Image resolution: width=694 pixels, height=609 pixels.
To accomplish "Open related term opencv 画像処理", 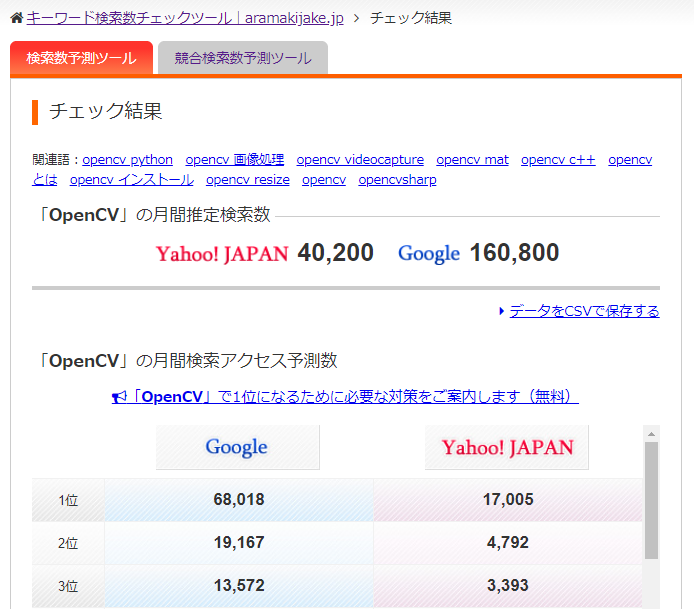I will pos(235,160).
